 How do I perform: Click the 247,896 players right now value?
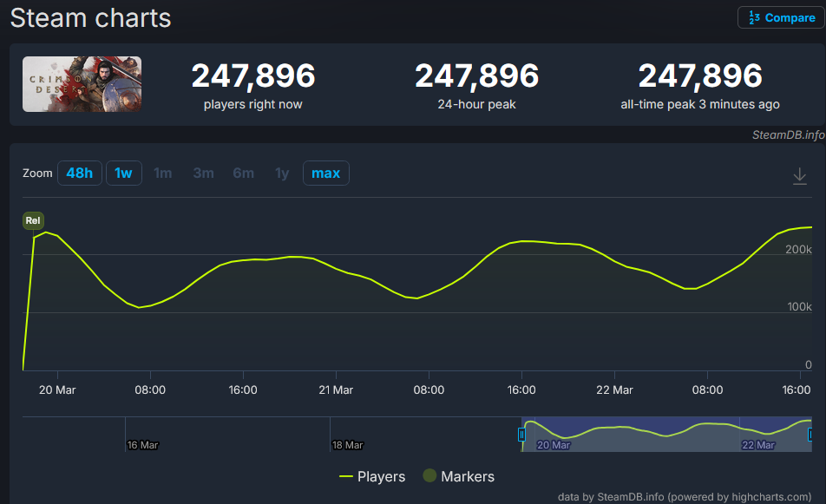253,75
